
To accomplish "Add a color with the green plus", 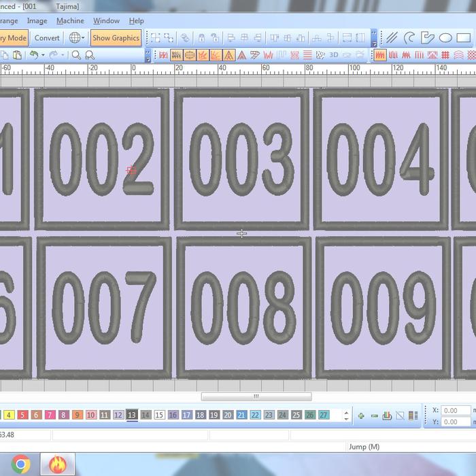I will (361, 415).
